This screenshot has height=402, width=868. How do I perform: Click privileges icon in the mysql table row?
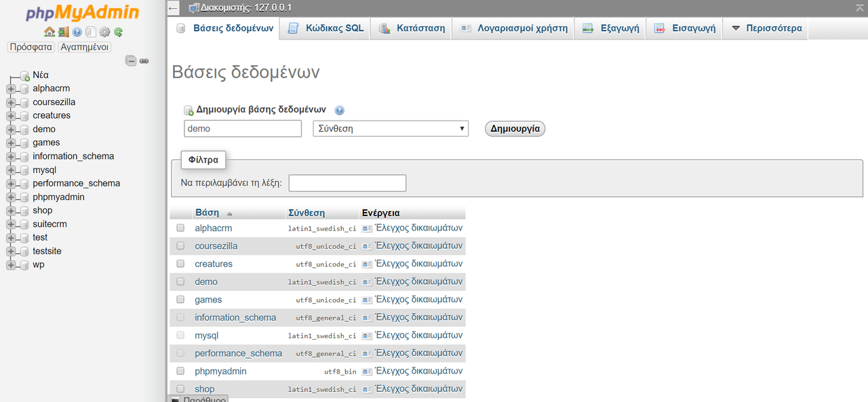click(368, 336)
